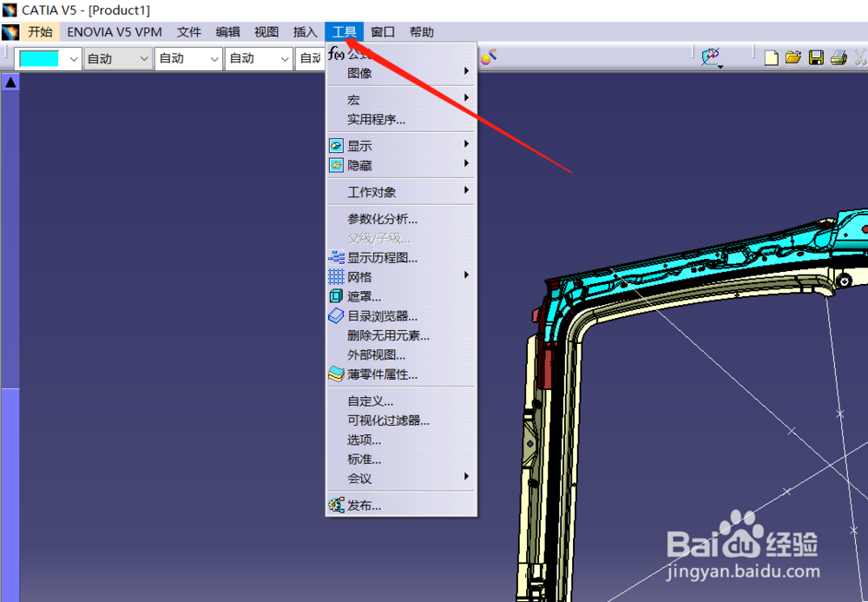This screenshot has height=602, width=868.
Task: Click the cyan fill color swatch
Action: pyautogui.click(x=39, y=59)
